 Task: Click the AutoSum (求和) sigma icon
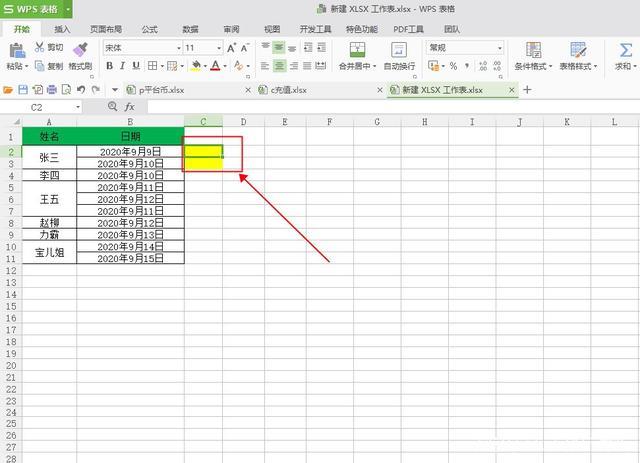[x=626, y=50]
